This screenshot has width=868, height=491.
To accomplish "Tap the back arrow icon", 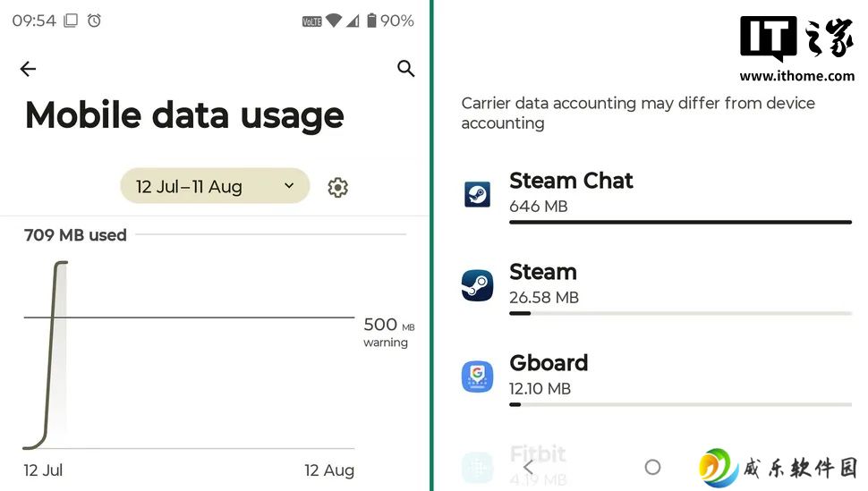I will click(x=28, y=69).
